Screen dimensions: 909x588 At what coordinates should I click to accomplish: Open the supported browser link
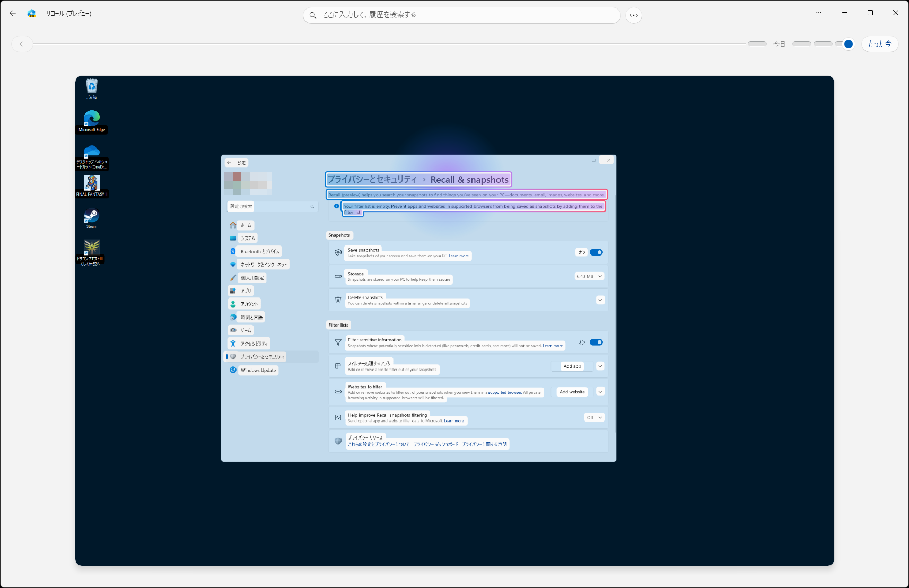505,393
